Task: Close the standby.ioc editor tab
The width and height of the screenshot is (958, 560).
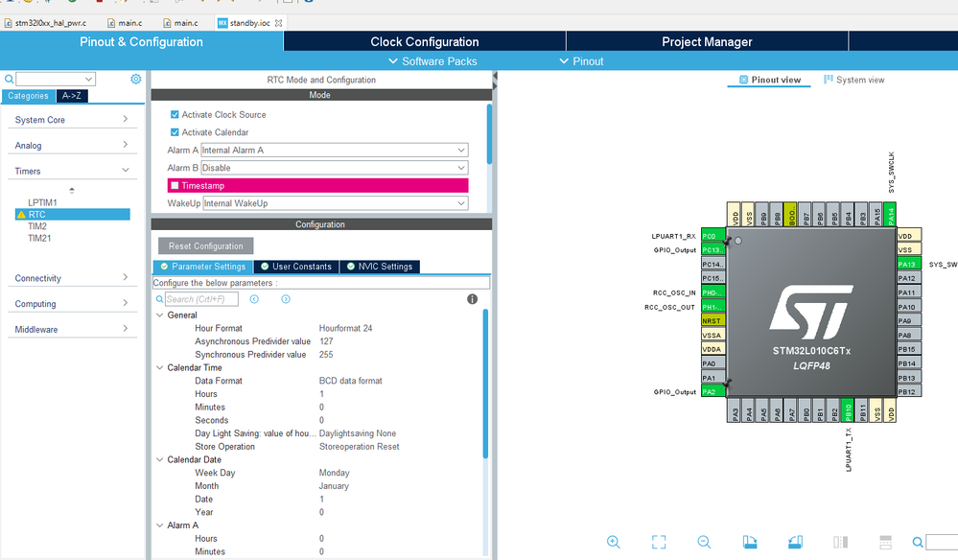Action: point(279,23)
